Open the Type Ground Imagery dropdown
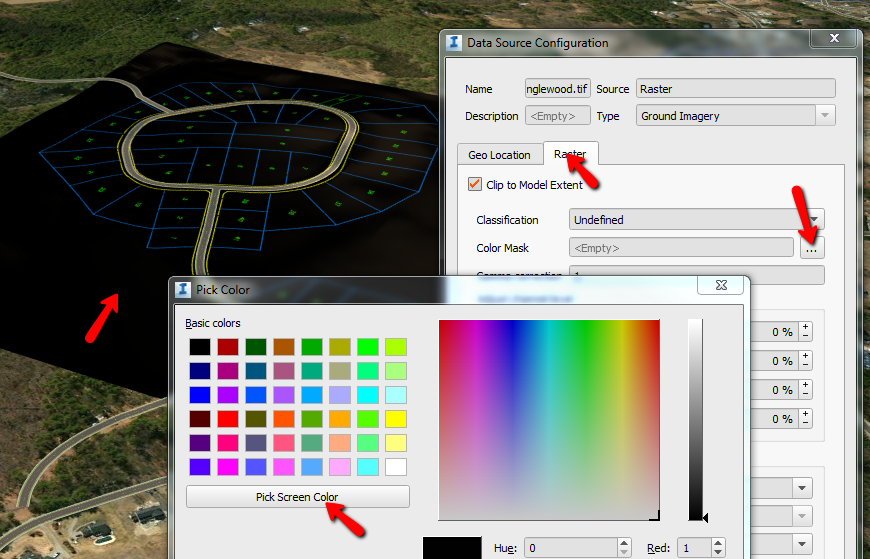This screenshot has height=559, width=870. click(735, 115)
